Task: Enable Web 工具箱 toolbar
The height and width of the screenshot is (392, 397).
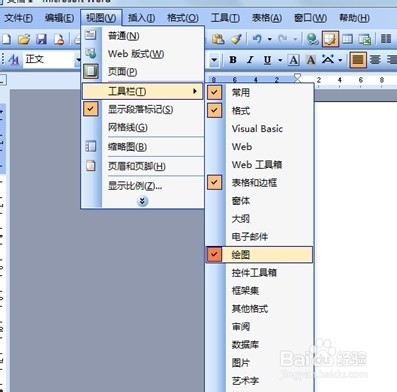Action: 260,165
